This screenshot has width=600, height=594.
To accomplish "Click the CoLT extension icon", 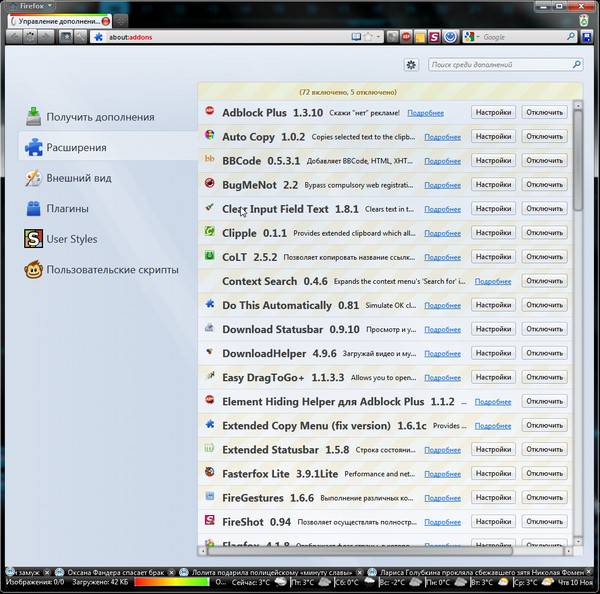I will point(209,255).
